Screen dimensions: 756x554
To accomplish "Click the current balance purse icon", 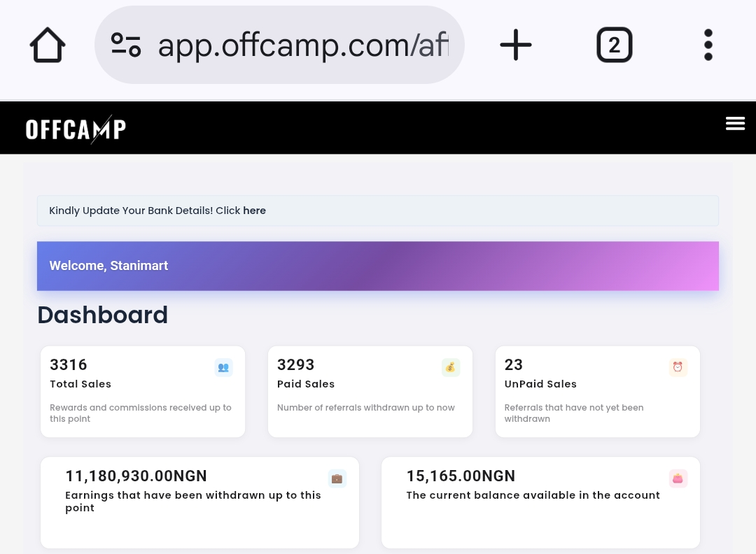I will [678, 478].
